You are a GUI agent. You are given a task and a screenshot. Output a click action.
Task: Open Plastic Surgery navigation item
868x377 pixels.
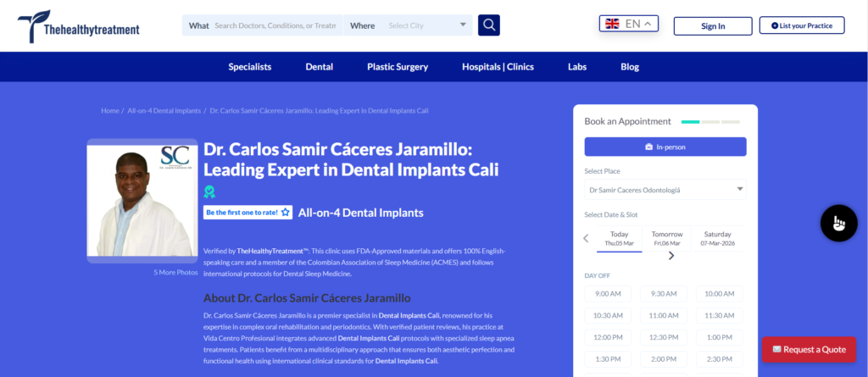point(398,67)
